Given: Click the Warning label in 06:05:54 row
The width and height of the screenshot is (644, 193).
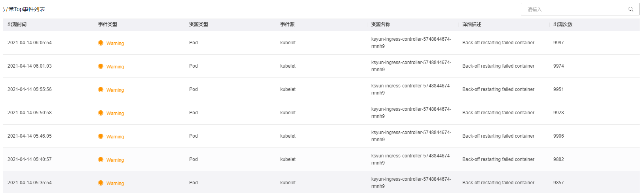Looking at the screenshot, I should coord(115,43).
